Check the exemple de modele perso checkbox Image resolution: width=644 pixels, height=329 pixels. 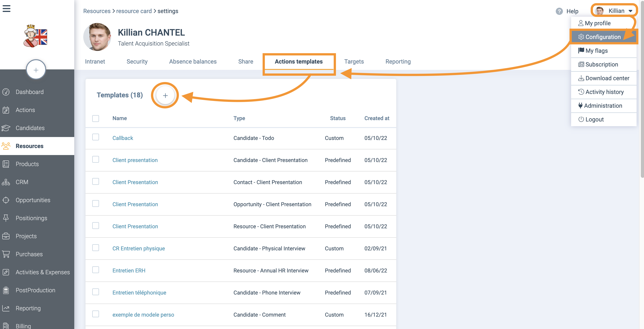pos(95,314)
